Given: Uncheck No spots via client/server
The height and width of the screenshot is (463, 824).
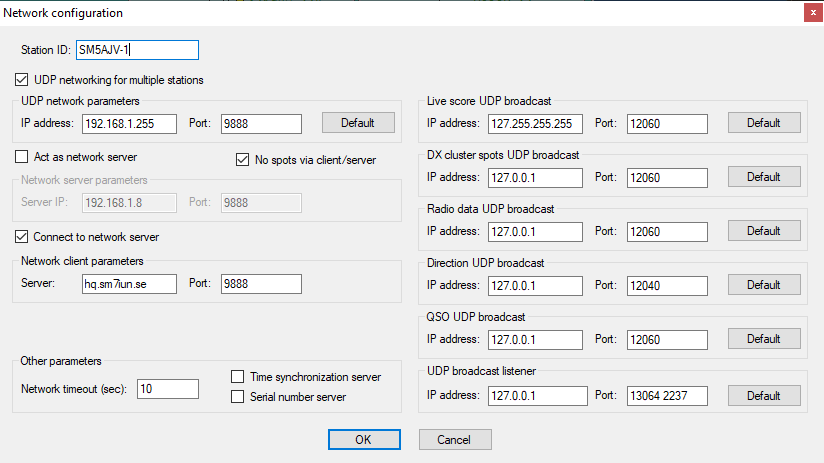Looking at the screenshot, I should coord(242,160).
